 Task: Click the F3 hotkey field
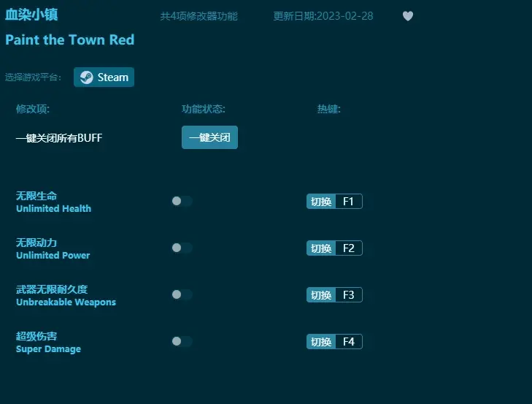coord(349,295)
